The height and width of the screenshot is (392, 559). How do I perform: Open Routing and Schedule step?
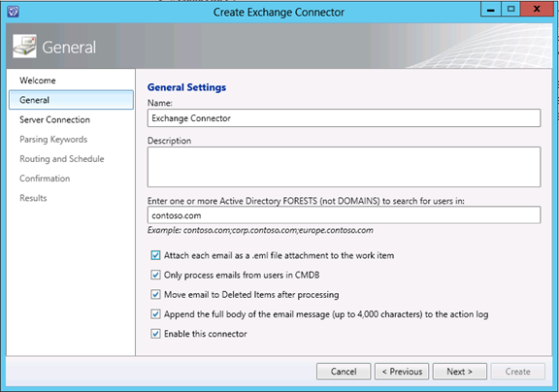(x=62, y=158)
